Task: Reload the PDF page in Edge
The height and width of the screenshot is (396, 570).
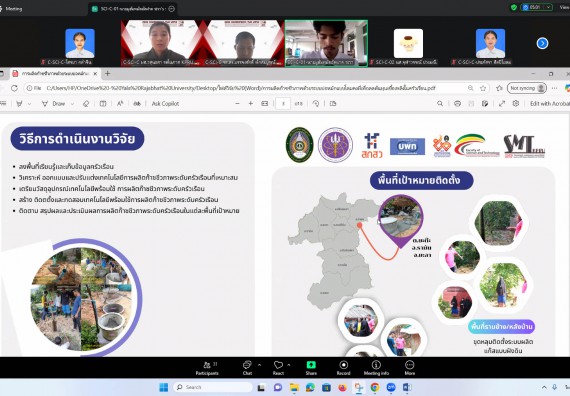Action: tap(14, 88)
